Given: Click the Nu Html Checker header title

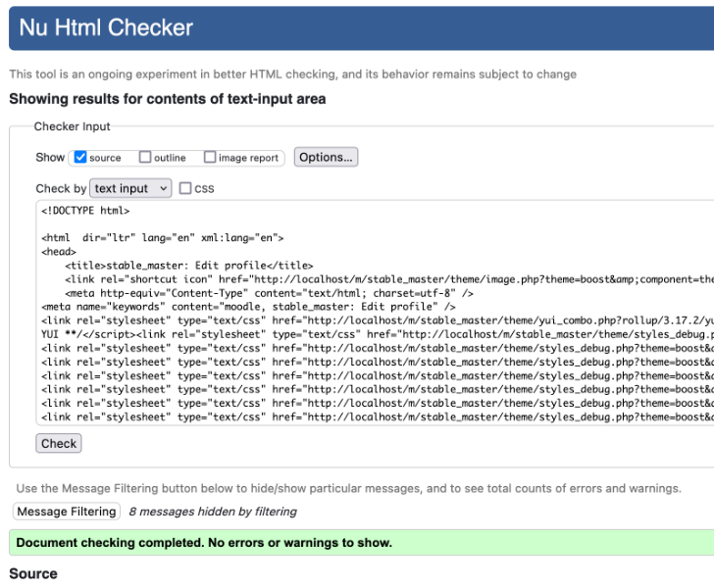Looking at the screenshot, I should point(106,27).
